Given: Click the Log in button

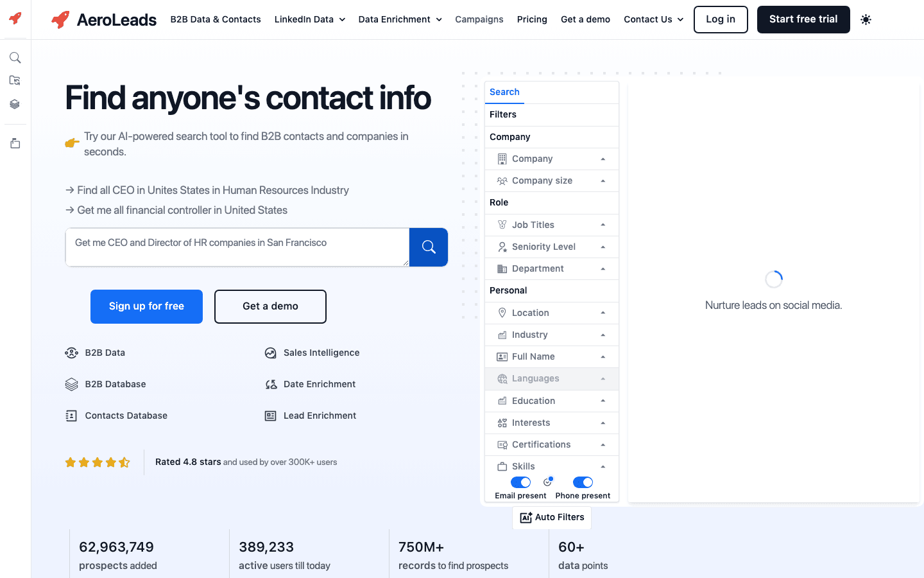Looking at the screenshot, I should [721, 19].
